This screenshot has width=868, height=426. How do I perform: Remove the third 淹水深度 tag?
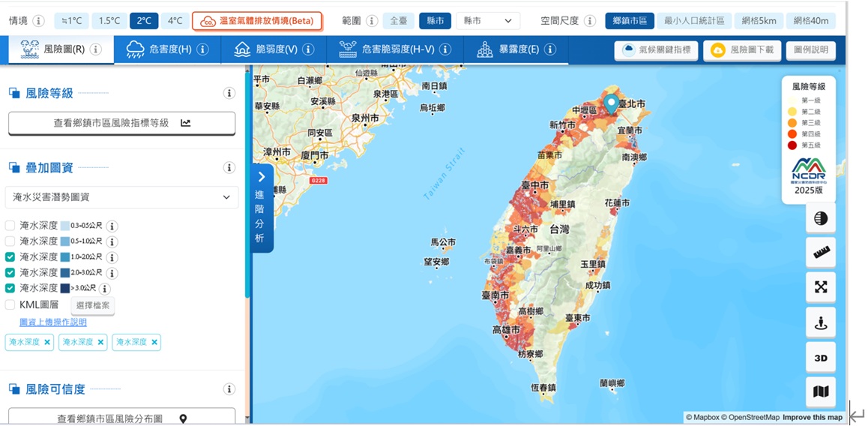(154, 342)
